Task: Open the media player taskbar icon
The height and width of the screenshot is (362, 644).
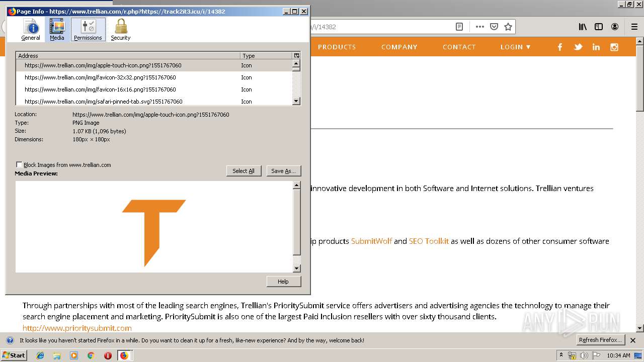Action: tap(74, 355)
